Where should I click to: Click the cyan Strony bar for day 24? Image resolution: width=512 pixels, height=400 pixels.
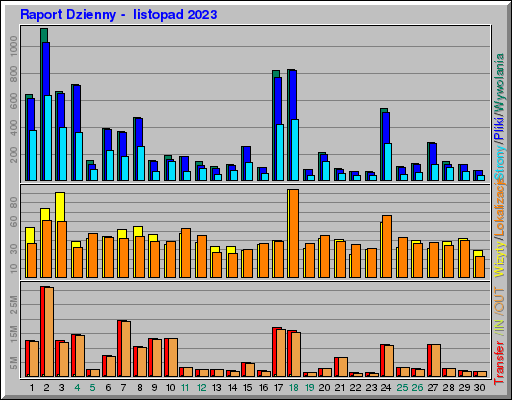[388, 162]
